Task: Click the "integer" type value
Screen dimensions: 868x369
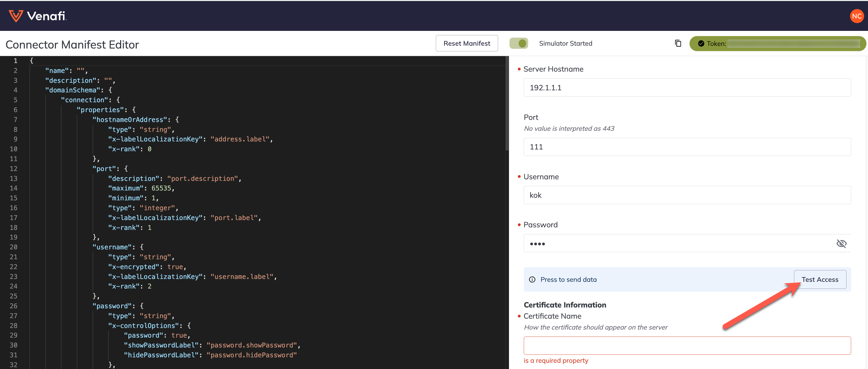Action: click(x=157, y=208)
